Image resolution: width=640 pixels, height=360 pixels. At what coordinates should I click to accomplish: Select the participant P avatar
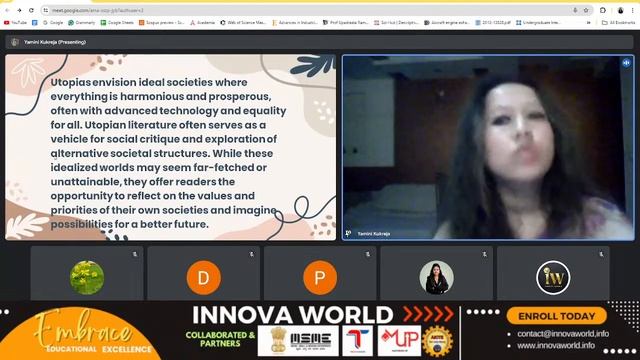click(x=320, y=278)
